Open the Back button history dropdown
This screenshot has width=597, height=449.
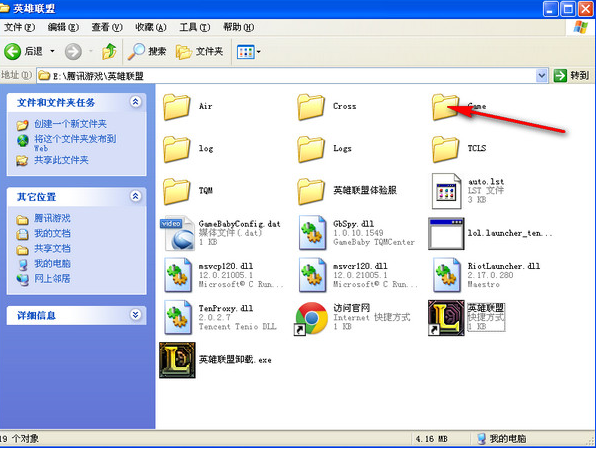[x=53, y=51]
